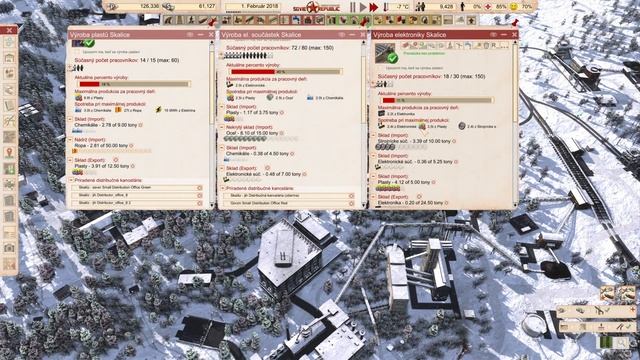640x360 pixels.
Task: Click the view icon in Výroba el. součástek title bar
Action: (342, 35)
